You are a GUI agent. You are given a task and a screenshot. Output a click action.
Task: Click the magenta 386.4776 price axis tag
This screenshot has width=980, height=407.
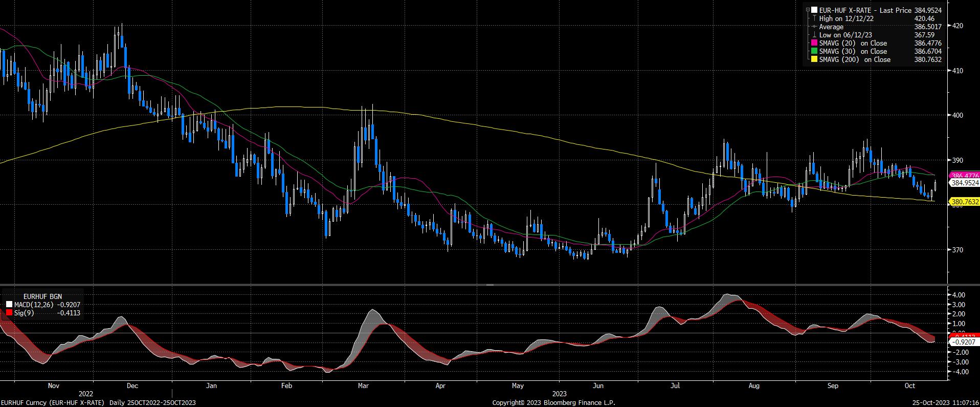(x=964, y=175)
